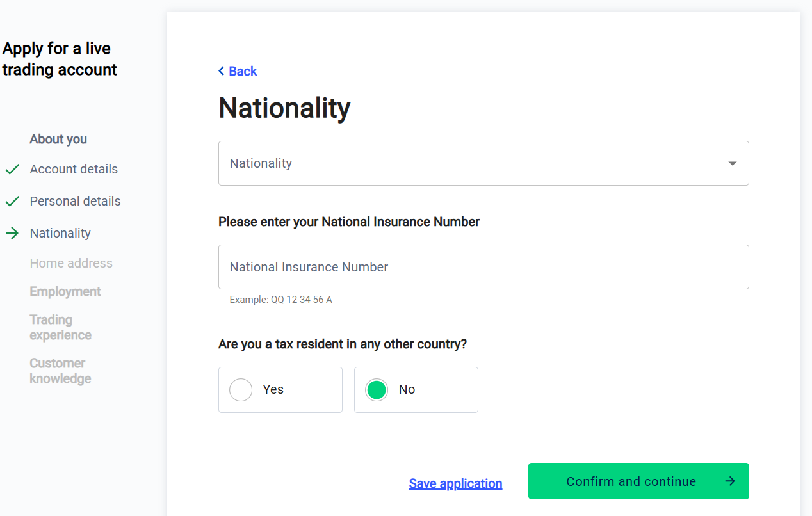Select Home address step in sidebar
This screenshot has height=516, width=812.
click(71, 263)
